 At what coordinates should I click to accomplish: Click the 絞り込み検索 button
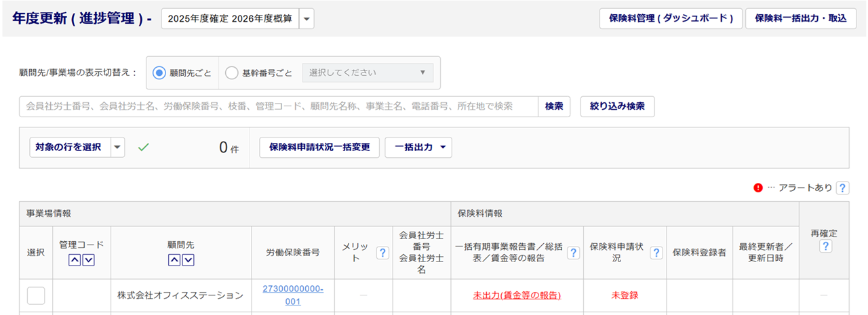(617, 106)
